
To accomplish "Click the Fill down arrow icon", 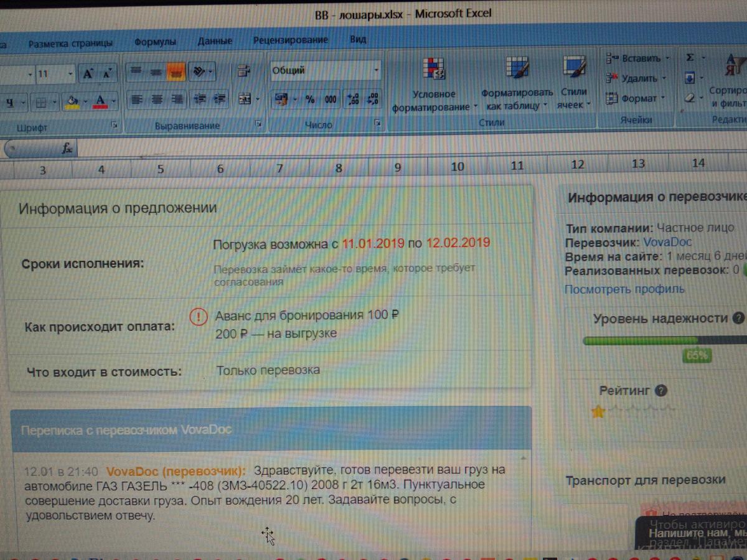I will 690,78.
